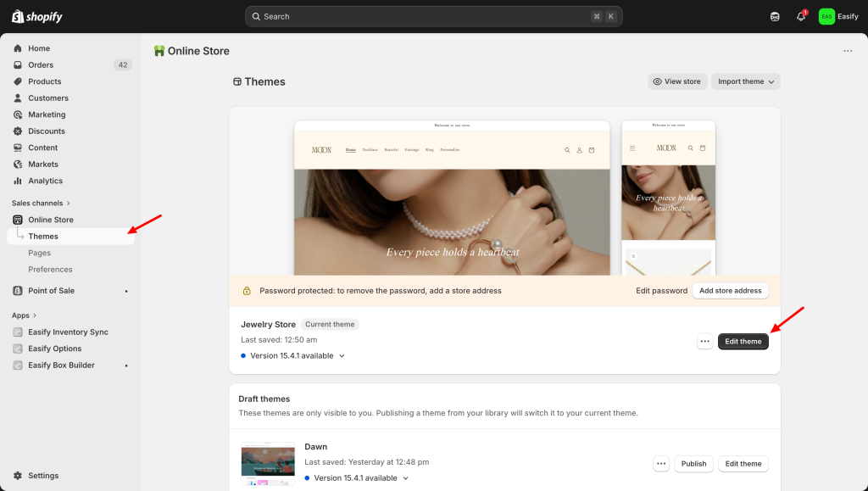Open Settings gear in sidebar
This screenshot has height=491, width=868.
[18, 476]
